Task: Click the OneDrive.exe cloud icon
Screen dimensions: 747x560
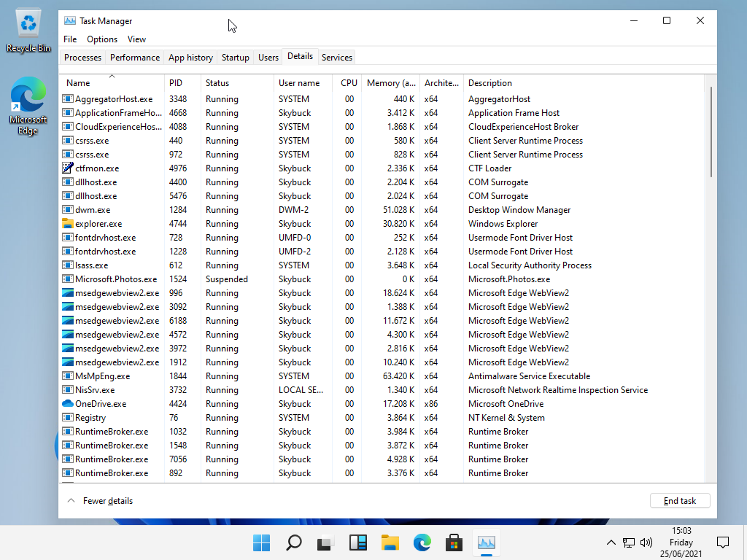Action: pyautogui.click(x=68, y=404)
